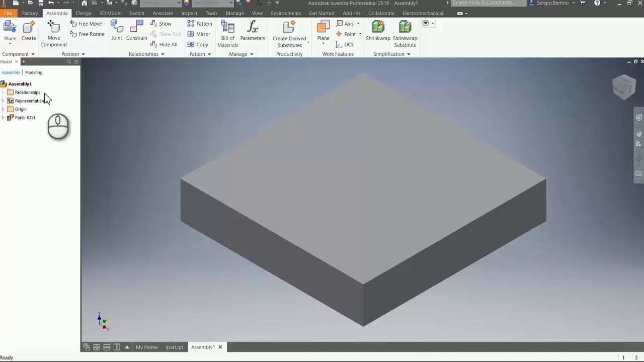This screenshot has width=644, height=362.
Task: Expand the Representations tree node
Action: pos(3,101)
